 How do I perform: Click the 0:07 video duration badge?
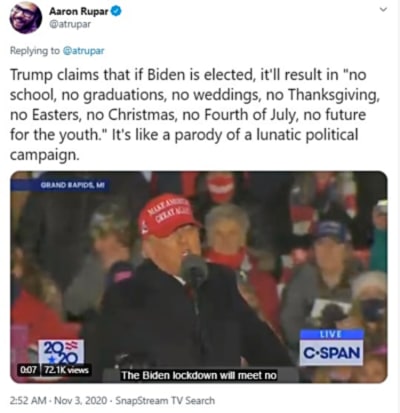28,370
